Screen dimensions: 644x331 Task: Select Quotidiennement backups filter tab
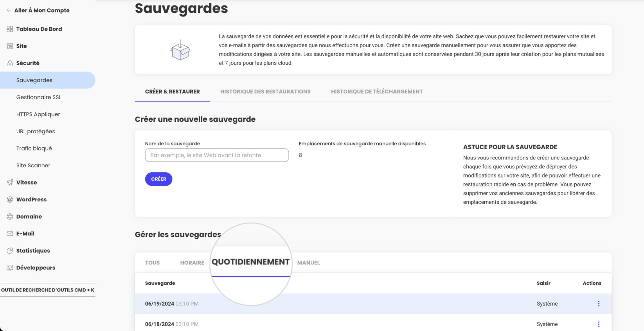click(x=251, y=262)
